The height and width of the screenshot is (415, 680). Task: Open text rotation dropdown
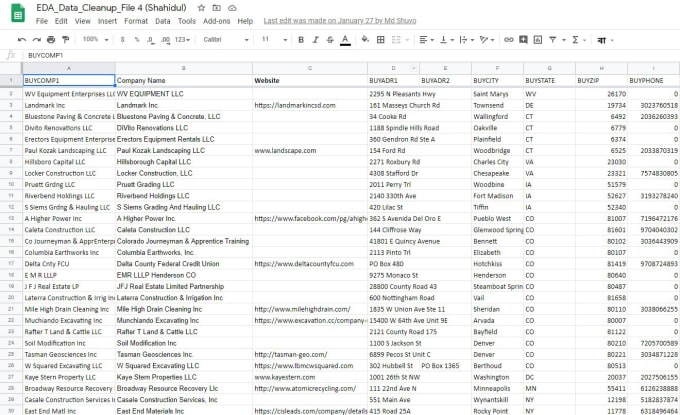[487, 39]
